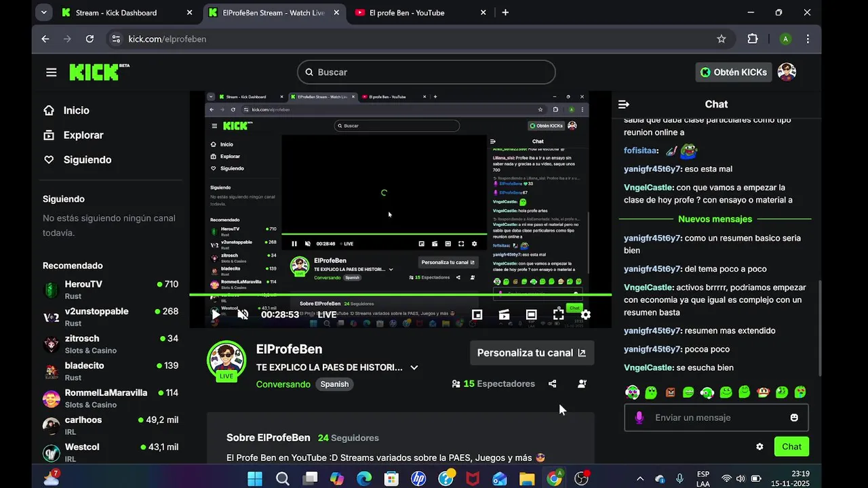Click the Obtén KICKs button
Screen dimensions: 868x488
pos(734,72)
